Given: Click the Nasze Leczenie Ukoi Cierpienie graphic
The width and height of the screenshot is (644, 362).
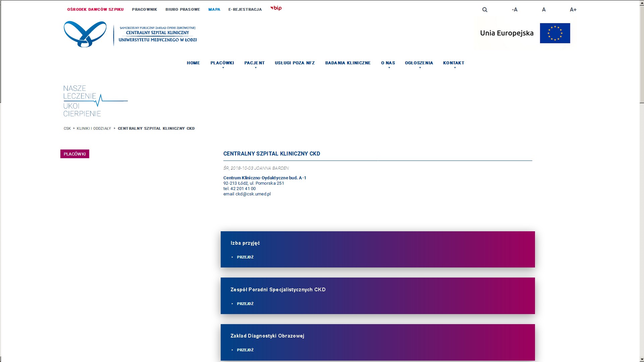Looking at the screenshot, I should pyautogui.click(x=96, y=101).
